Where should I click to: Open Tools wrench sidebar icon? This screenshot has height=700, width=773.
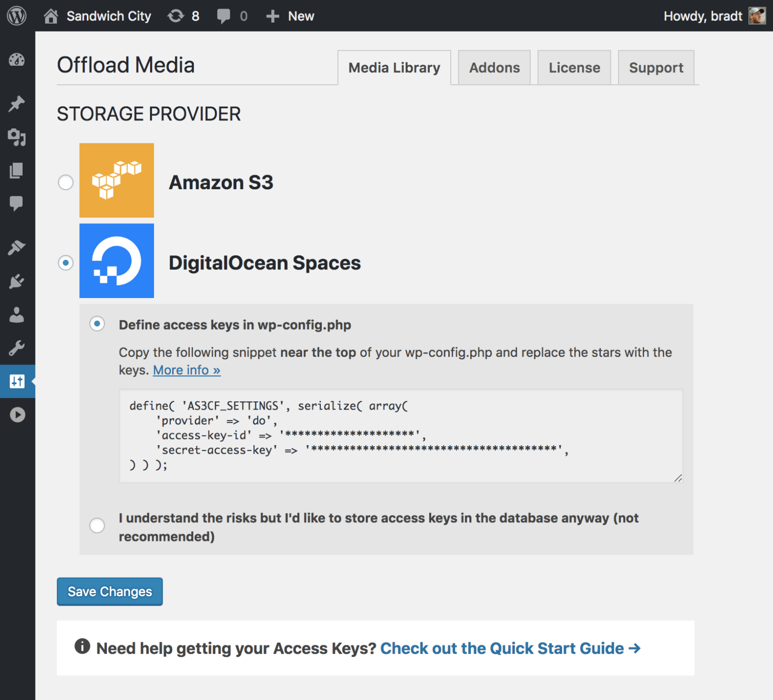[x=17, y=348]
